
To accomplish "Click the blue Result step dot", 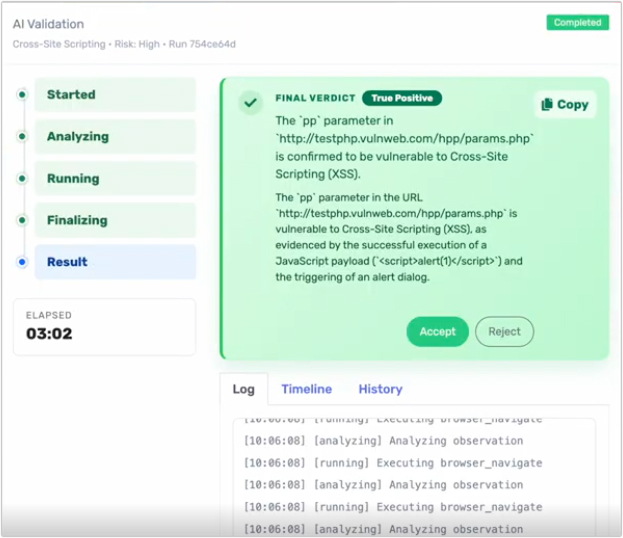I will point(22,262).
